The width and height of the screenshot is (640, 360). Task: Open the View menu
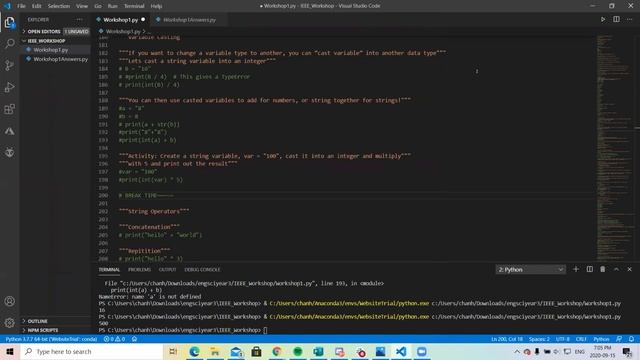pos(82,6)
